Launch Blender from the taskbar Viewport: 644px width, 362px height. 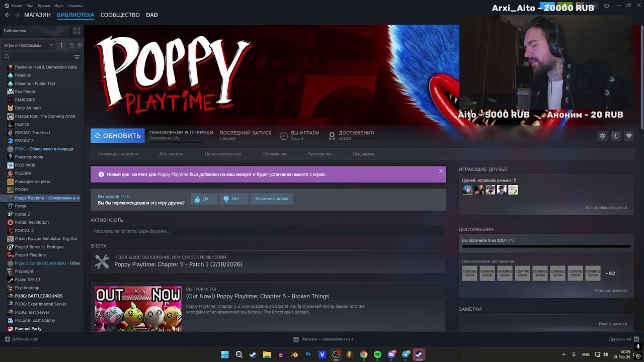point(294,354)
